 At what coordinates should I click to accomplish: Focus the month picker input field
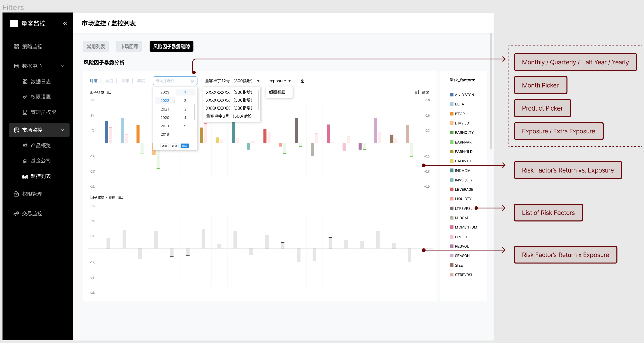tap(175, 81)
